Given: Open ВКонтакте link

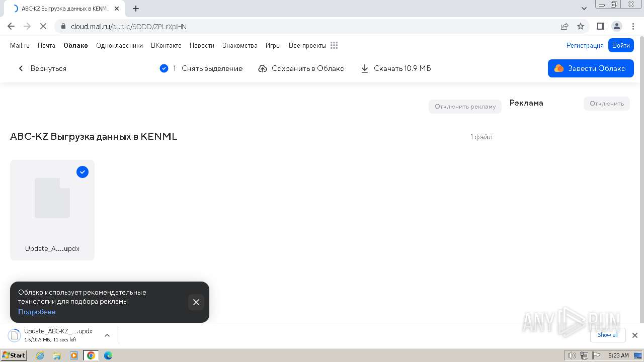Looking at the screenshot, I should (x=166, y=45).
